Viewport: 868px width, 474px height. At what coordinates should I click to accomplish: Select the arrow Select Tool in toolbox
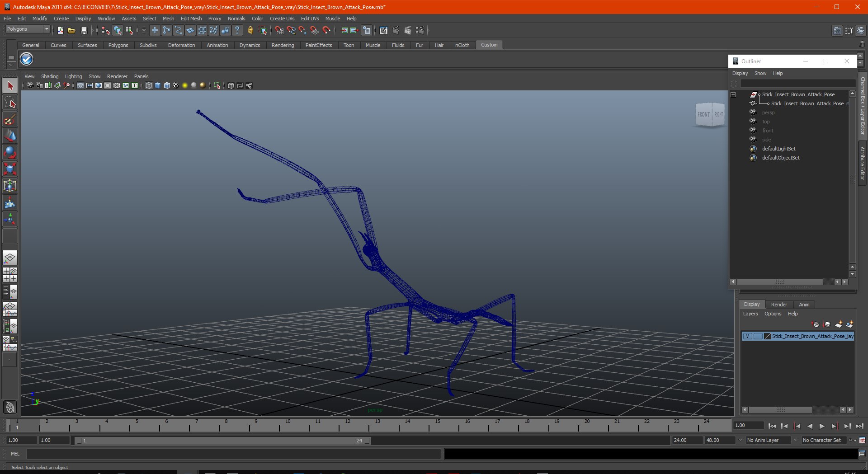tap(10, 86)
